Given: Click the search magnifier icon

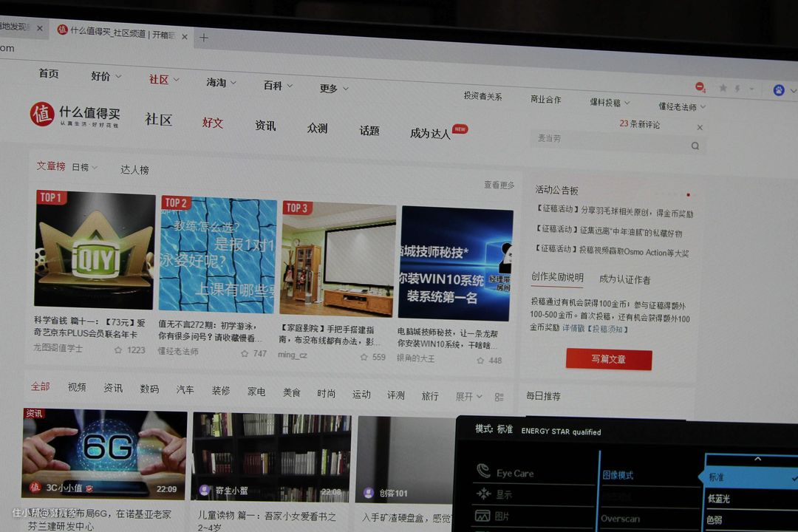Looking at the screenshot, I should coord(695,146).
